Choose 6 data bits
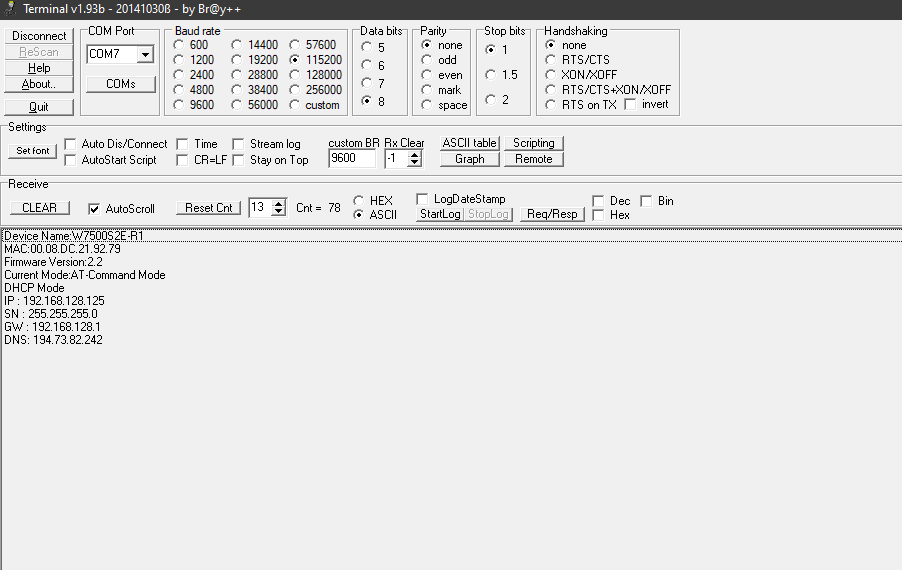This screenshot has width=902, height=570. tap(366, 65)
